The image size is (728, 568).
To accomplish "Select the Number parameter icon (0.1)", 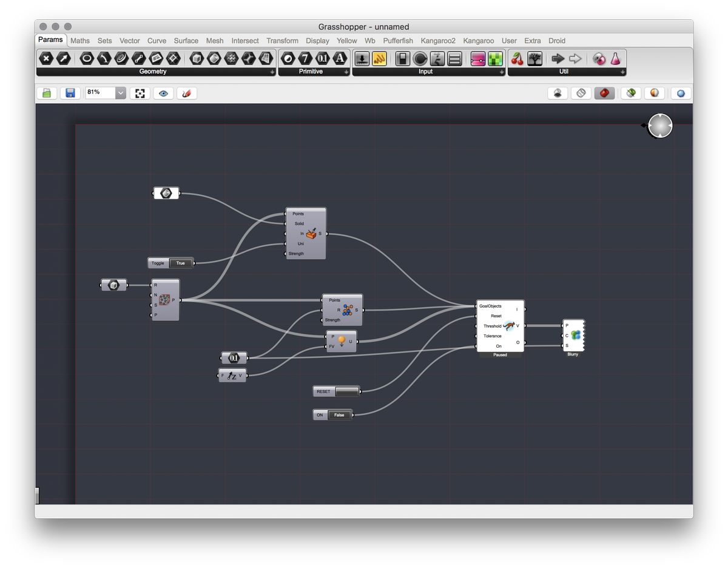I will coord(323,58).
